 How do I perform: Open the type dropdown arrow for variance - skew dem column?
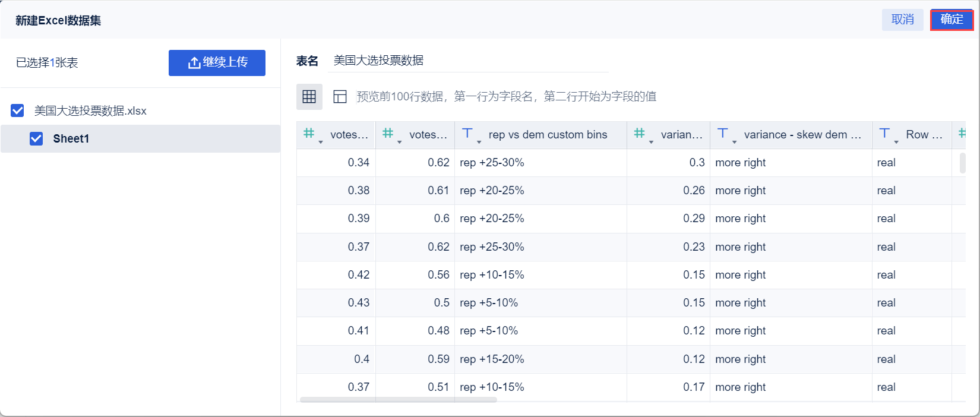pyautogui.click(x=735, y=142)
